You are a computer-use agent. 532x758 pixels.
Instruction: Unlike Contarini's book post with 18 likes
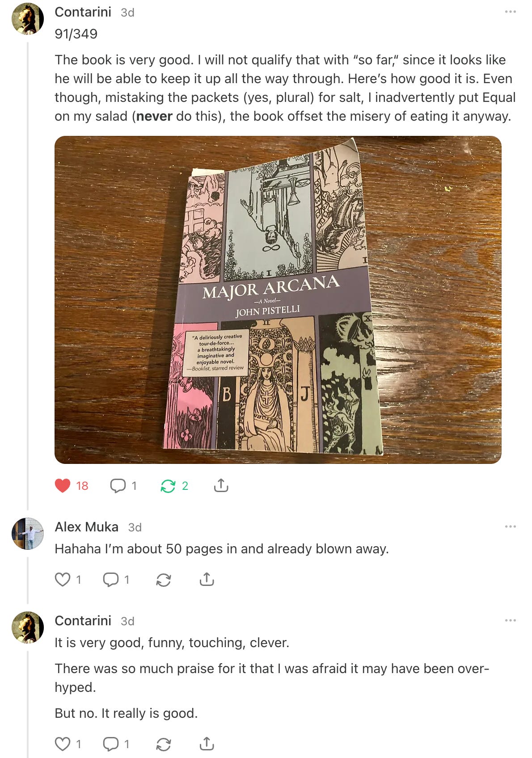[63, 485]
